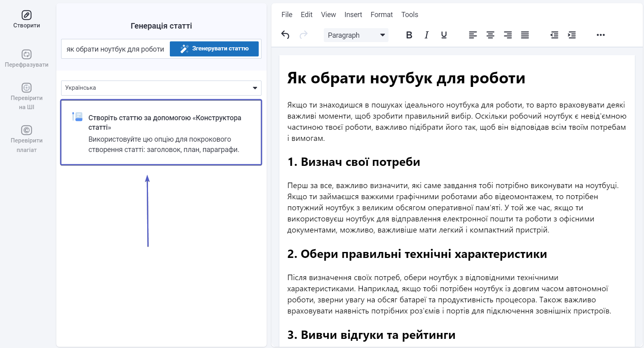Decrease the paragraph indent
The height and width of the screenshot is (348, 644).
pyautogui.click(x=554, y=35)
